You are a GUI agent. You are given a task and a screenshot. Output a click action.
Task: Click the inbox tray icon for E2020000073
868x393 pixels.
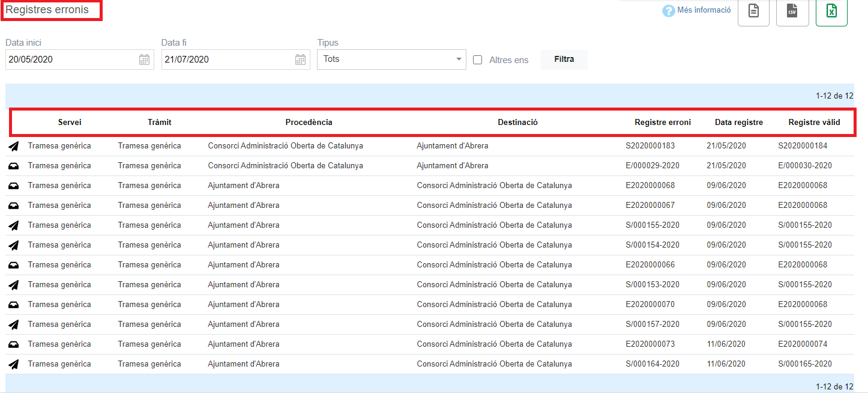tap(13, 344)
